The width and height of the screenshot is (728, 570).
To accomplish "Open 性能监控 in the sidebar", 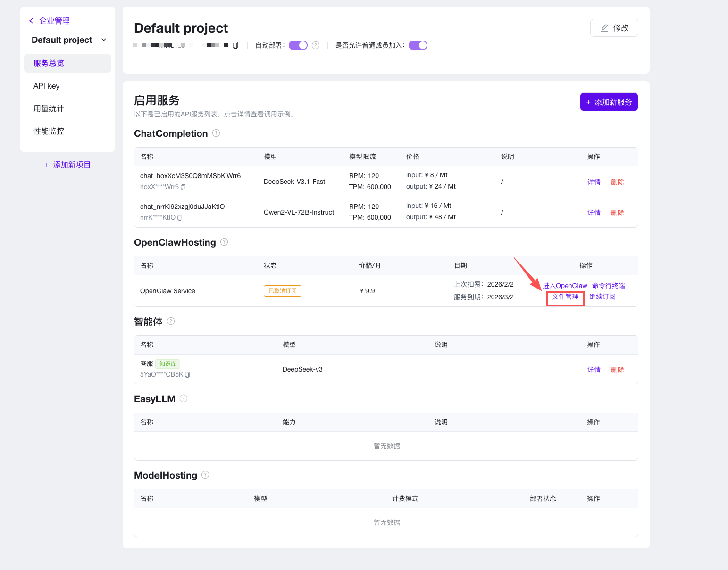I will click(49, 131).
